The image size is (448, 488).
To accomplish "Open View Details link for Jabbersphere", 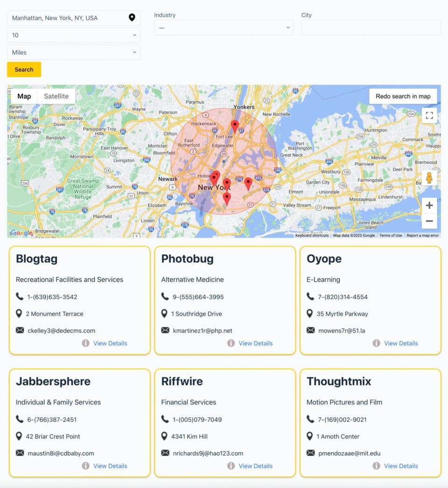I will (110, 466).
